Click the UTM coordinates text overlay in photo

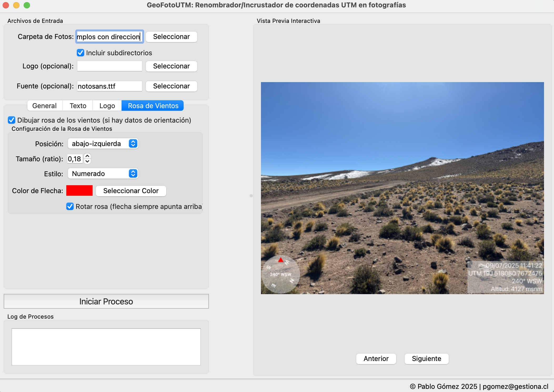click(505, 273)
